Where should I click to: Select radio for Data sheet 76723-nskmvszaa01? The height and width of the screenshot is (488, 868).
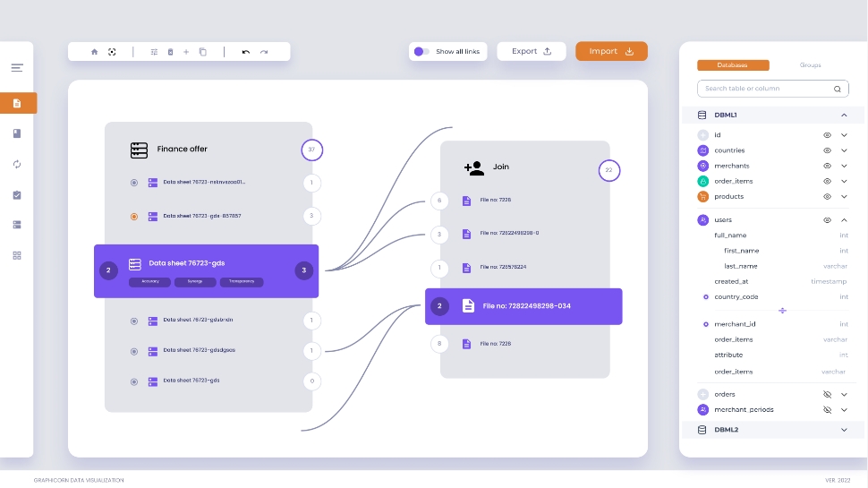134,183
